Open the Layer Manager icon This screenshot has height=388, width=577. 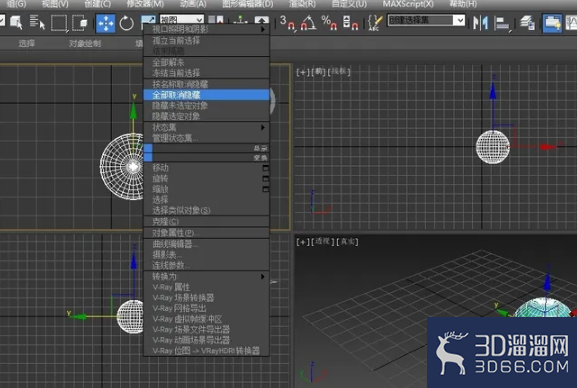pos(527,23)
